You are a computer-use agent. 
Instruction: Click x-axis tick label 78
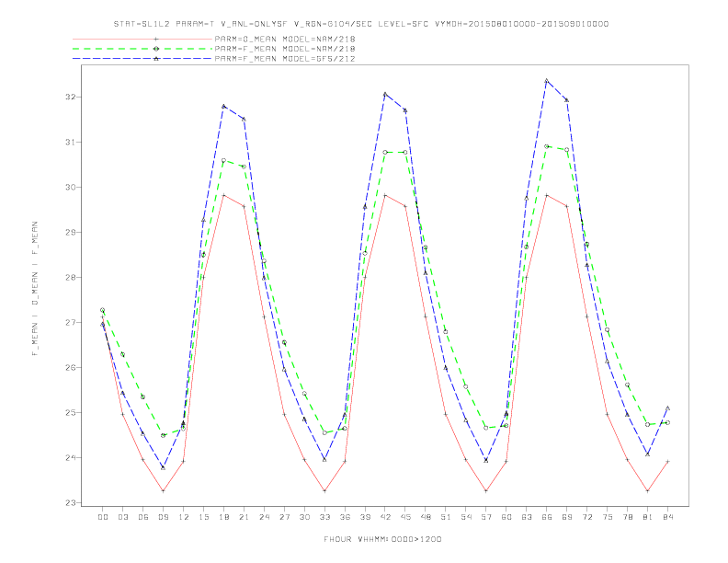628,517
